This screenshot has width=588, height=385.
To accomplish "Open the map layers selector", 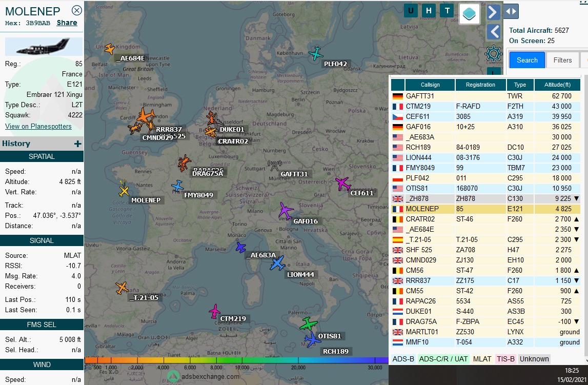I will [x=469, y=14].
